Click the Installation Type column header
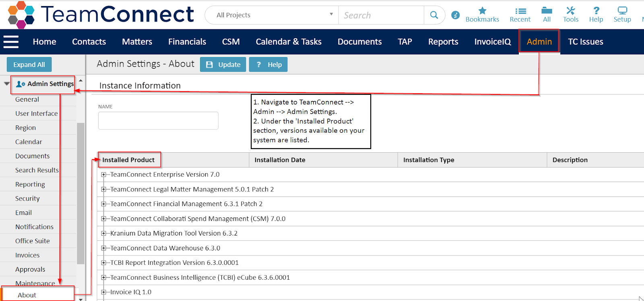 (472, 160)
